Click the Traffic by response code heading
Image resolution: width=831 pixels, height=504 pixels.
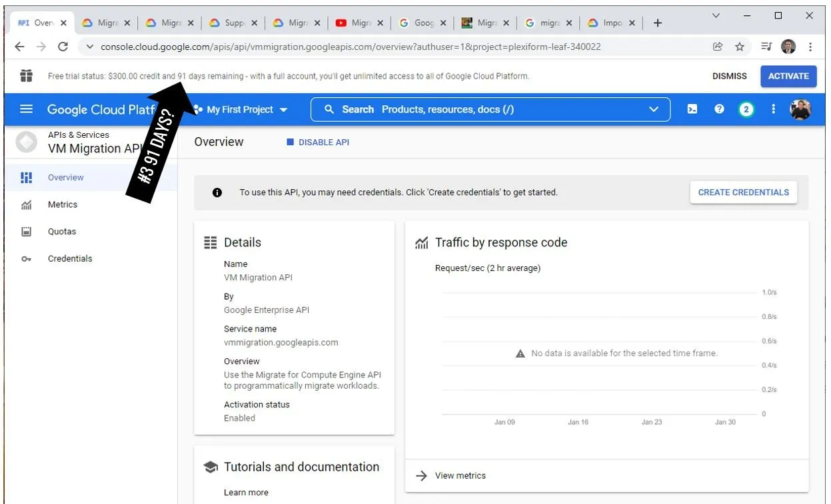501,242
